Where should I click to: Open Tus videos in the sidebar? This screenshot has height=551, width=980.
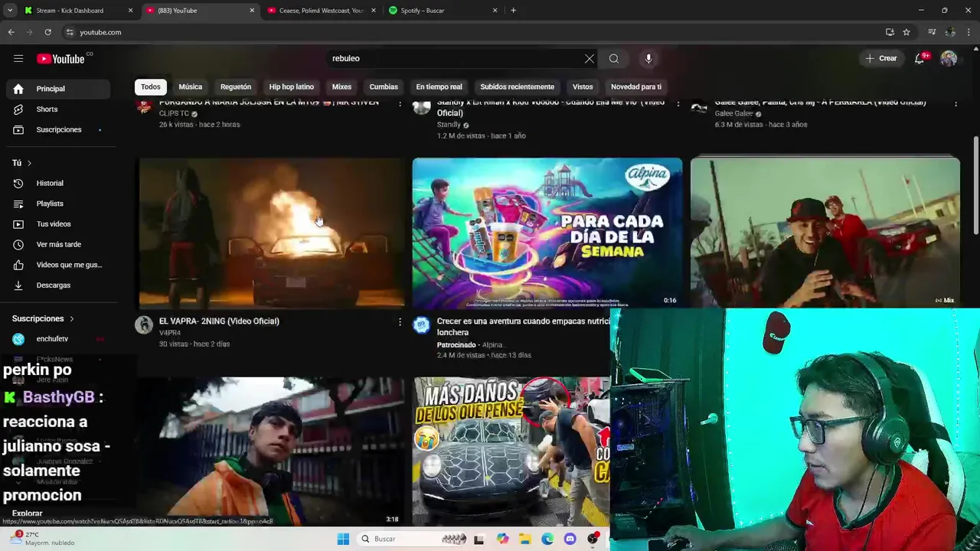pyautogui.click(x=58, y=224)
